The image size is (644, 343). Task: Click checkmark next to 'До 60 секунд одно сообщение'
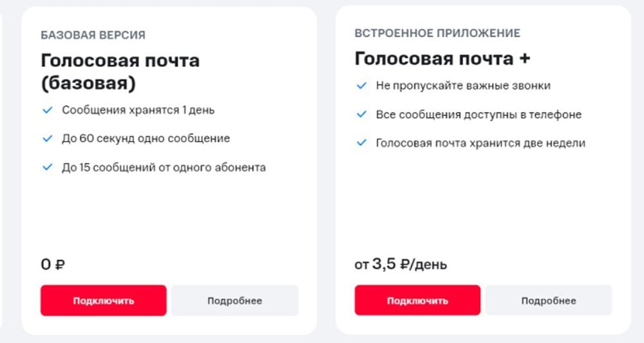pos(48,139)
